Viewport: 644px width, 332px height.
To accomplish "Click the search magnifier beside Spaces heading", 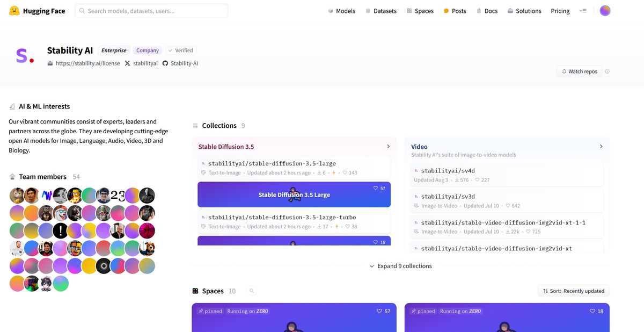I will pyautogui.click(x=251, y=291).
